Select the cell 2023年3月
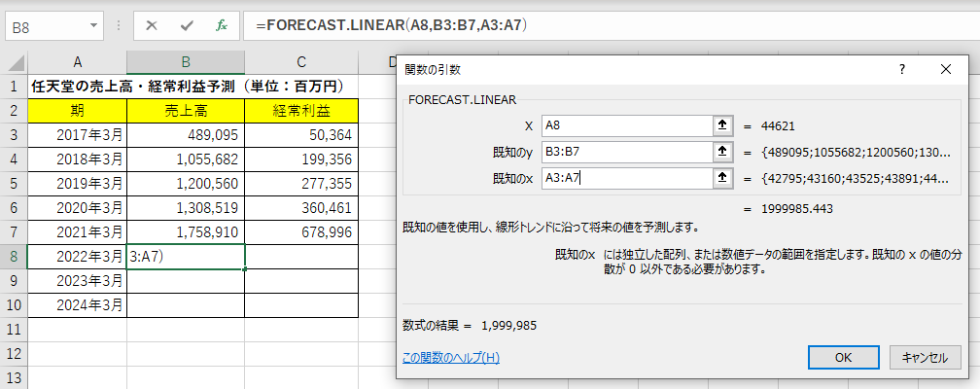This screenshot has height=389, width=980. (x=78, y=281)
